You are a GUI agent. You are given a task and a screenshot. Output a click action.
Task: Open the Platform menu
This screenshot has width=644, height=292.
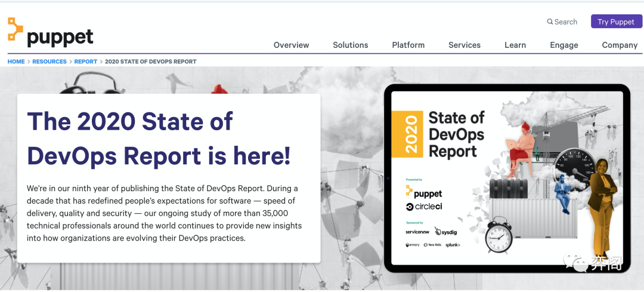coord(408,45)
